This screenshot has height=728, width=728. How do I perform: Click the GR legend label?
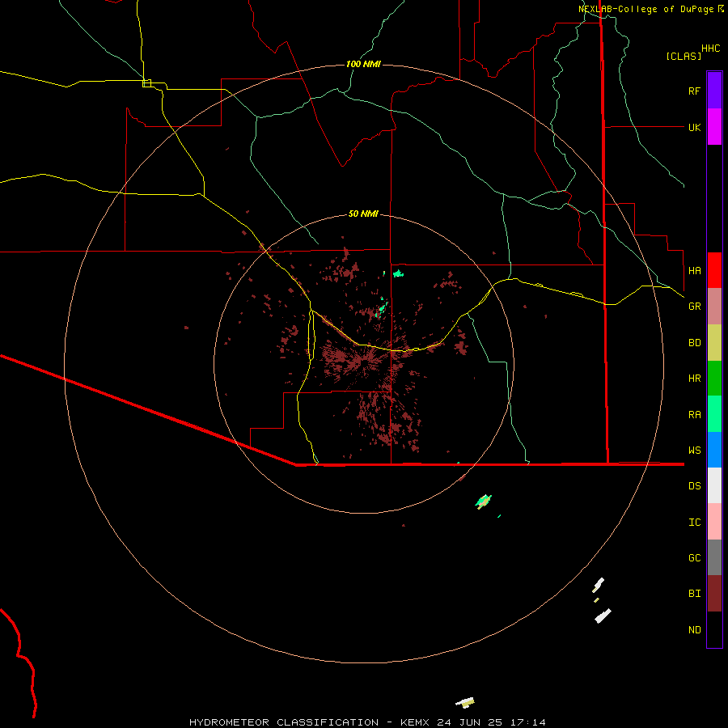tap(694, 307)
